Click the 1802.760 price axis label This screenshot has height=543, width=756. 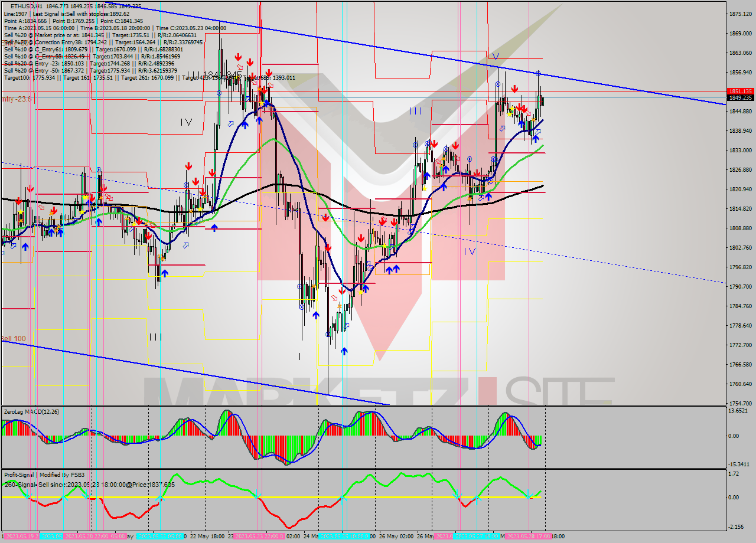point(741,248)
